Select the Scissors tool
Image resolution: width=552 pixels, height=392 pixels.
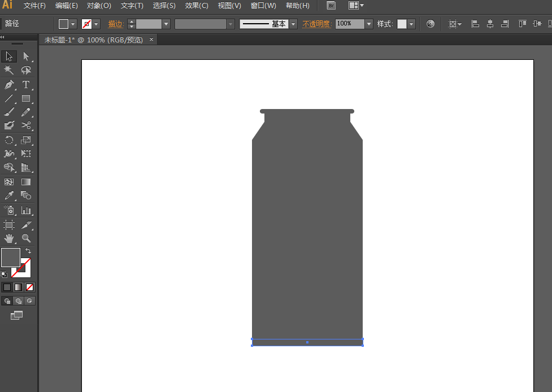26,125
